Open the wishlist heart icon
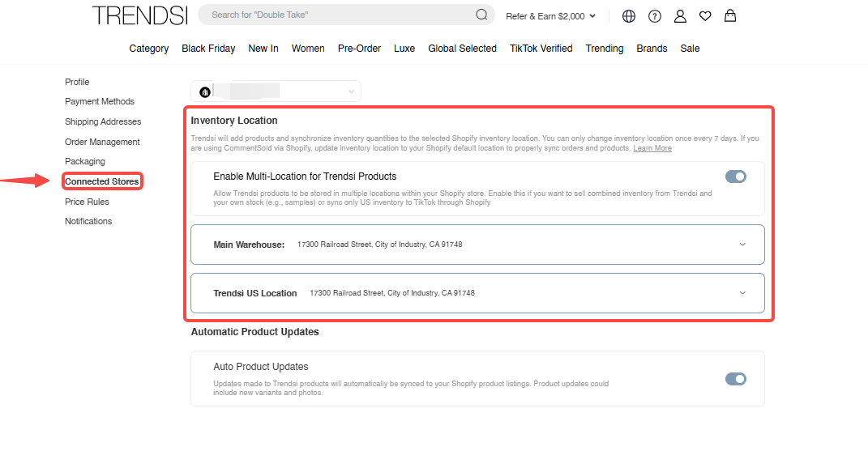 (705, 16)
